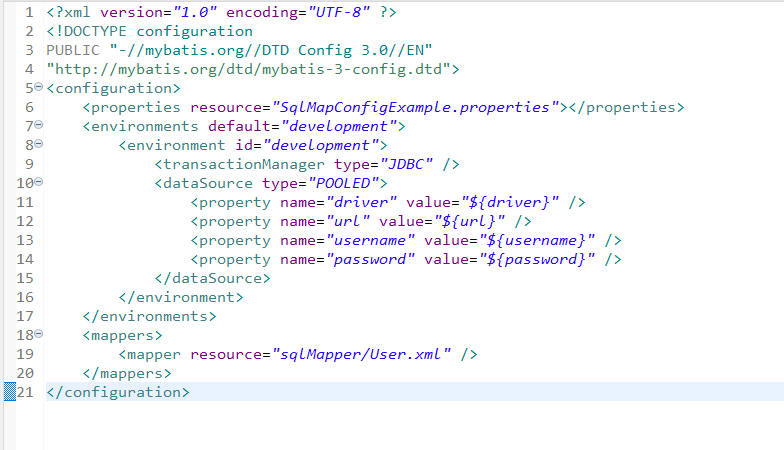
Task: Click the environments default="development" value
Action: tap(339, 126)
